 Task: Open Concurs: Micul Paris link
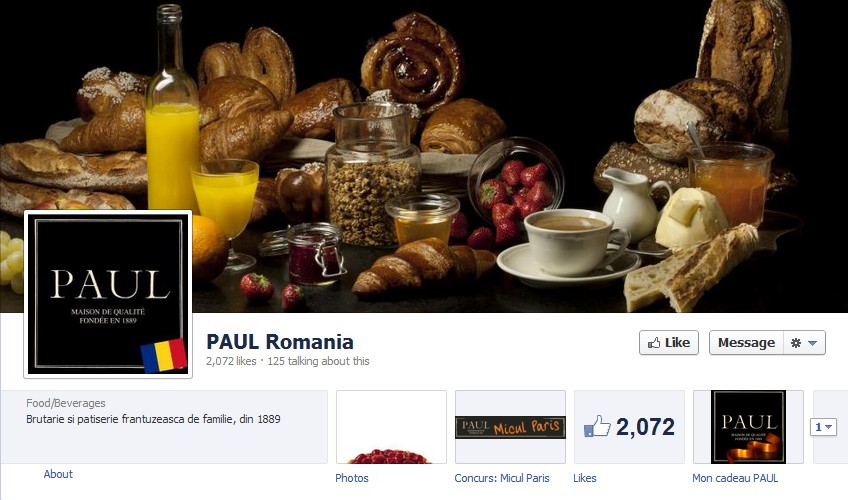point(502,478)
